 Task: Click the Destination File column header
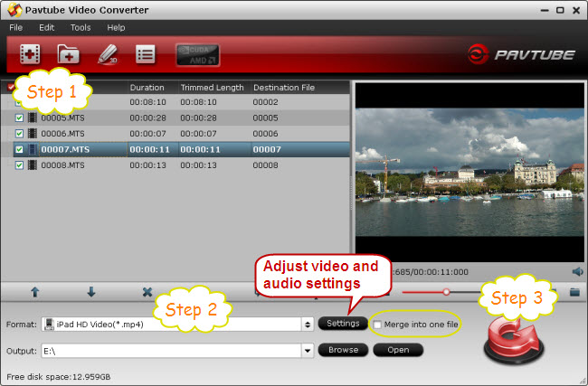(284, 88)
